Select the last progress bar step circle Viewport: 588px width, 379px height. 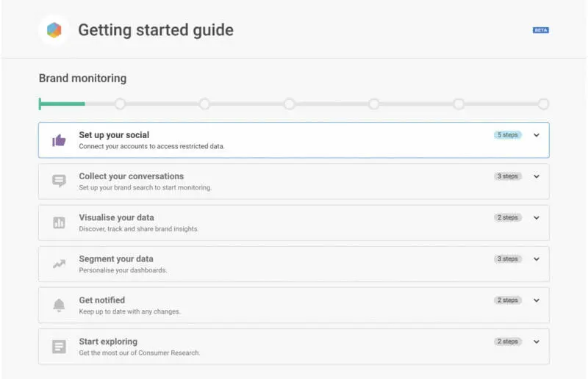click(543, 104)
